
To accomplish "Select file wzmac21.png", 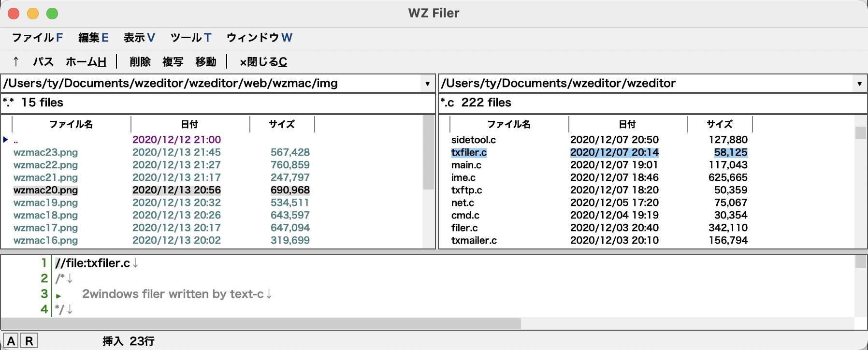I will tap(45, 177).
